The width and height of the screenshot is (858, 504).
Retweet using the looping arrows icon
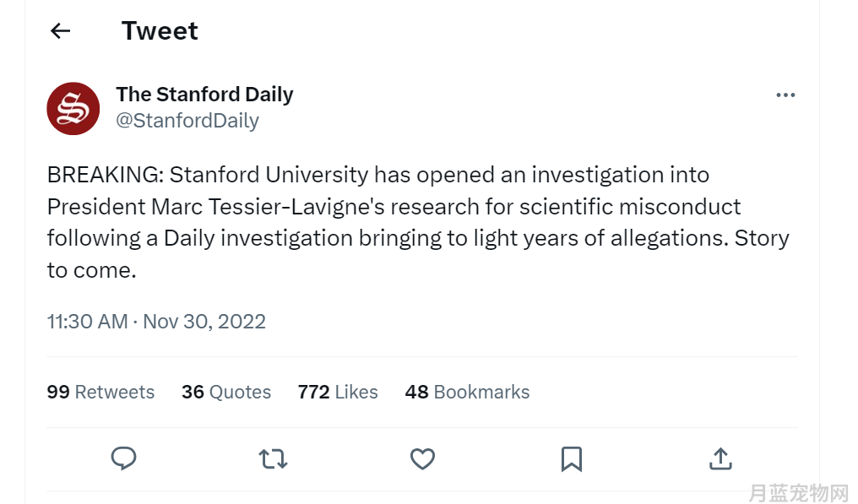(273, 459)
